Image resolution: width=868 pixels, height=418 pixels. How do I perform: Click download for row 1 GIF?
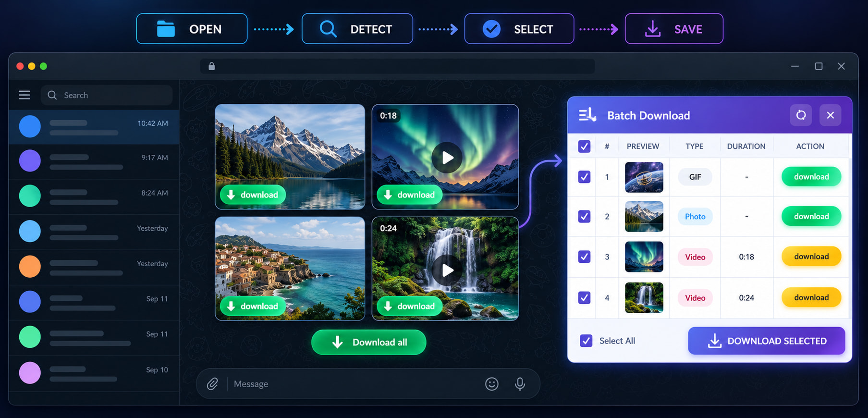pos(811,177)
